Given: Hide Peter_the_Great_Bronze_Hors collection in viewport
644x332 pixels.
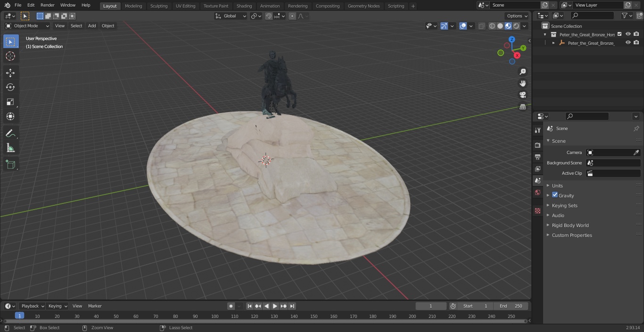Looking at the screenshot, I should tap(628, 34).
